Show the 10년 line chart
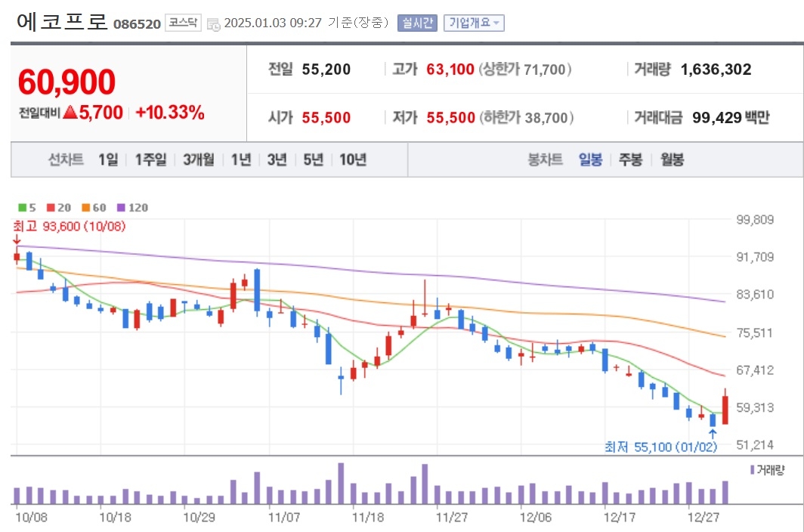Screen dimensions: 804x532 353,159
